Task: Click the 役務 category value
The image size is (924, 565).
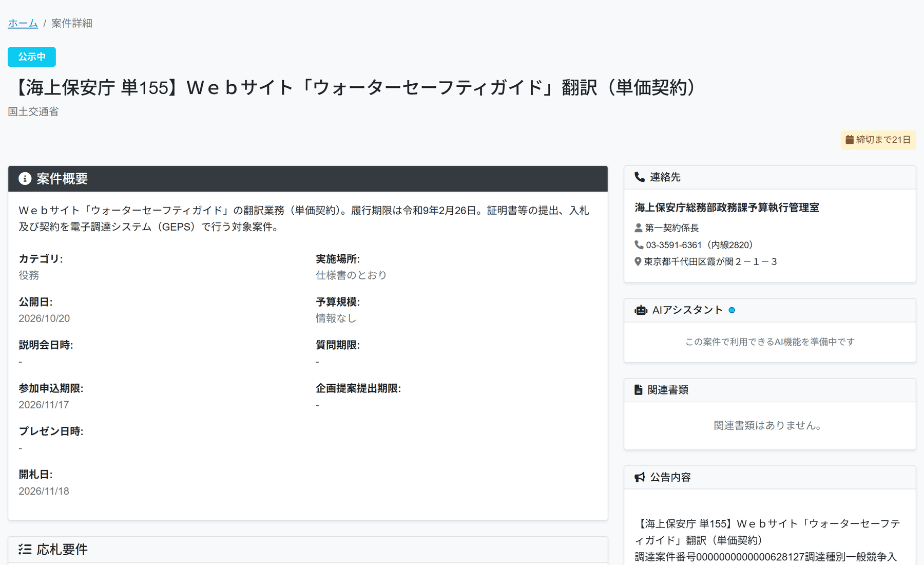Action: coord(29,275)
